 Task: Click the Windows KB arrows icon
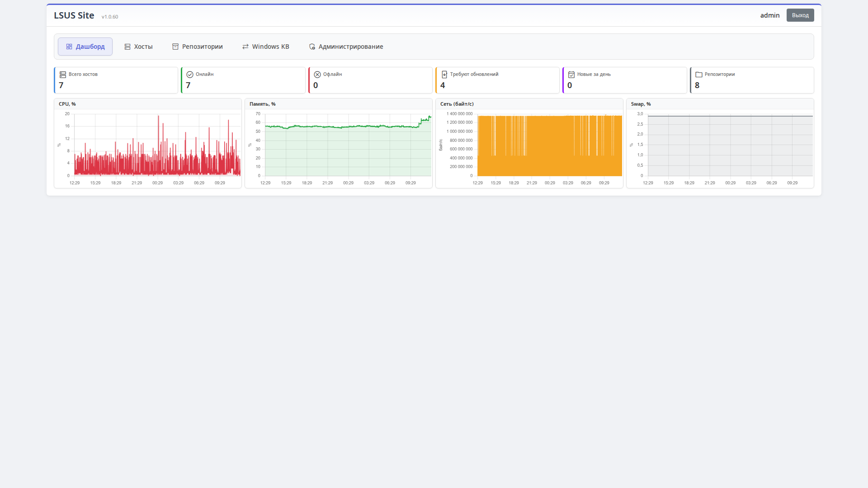point(245,47)
